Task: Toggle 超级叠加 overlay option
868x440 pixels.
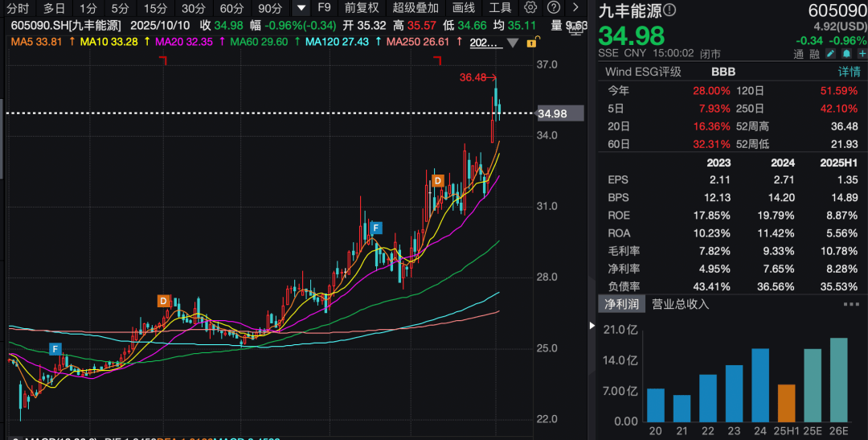Action: coord(416,8)
